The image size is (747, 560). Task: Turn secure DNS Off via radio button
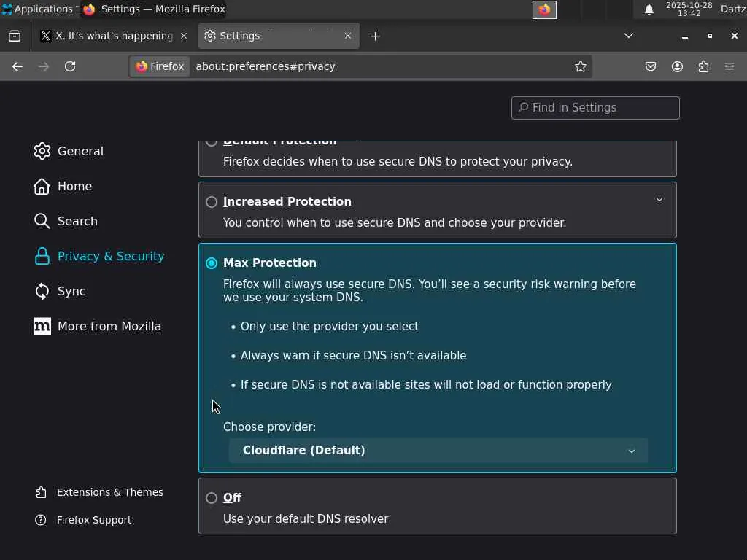[212, 498]
